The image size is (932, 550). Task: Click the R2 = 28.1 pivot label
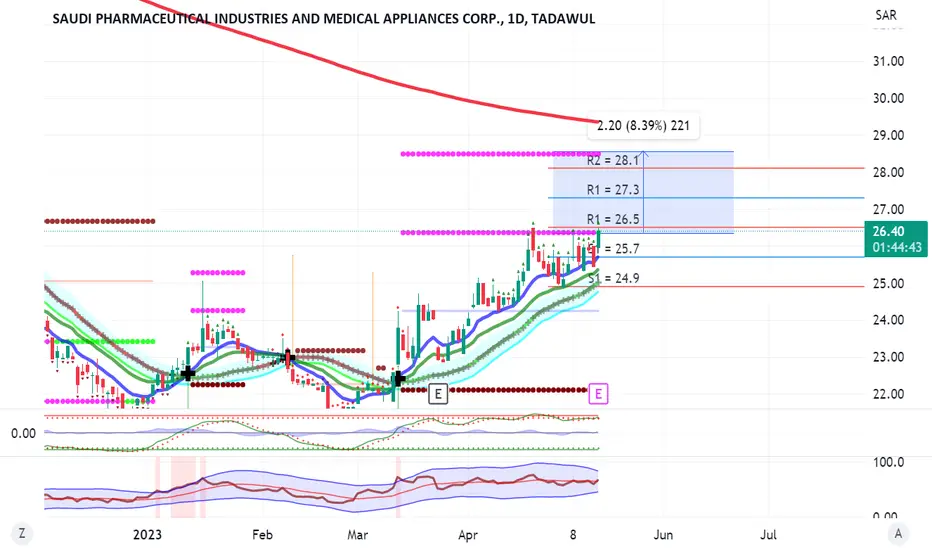click(613, 160)
